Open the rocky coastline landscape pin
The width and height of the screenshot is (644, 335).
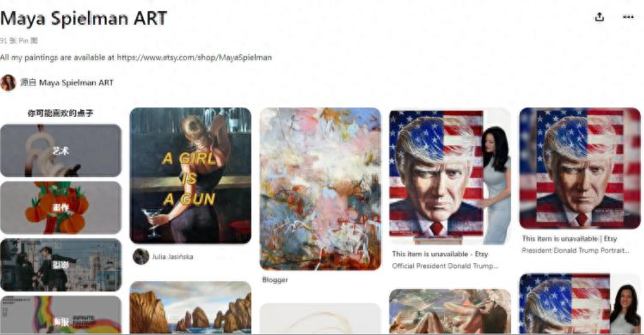pyautogui.click(x=191, y=307)
